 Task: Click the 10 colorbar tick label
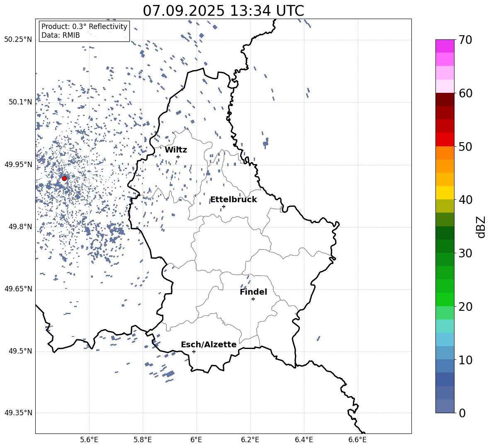pos(465,360)
